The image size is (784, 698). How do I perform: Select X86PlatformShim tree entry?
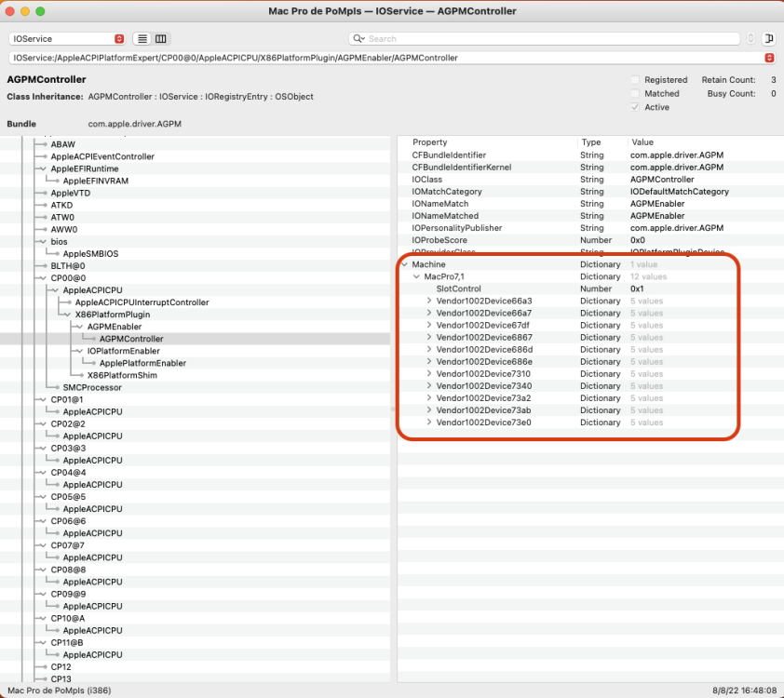122,375
